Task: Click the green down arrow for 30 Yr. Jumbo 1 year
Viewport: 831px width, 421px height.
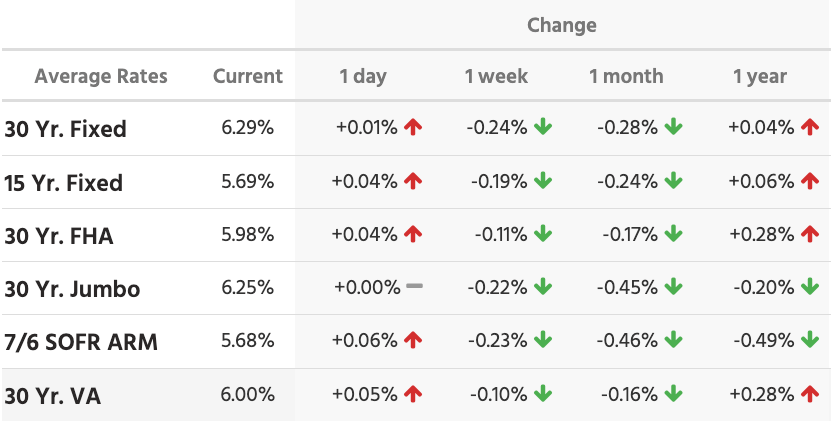Action: [810, 287]
